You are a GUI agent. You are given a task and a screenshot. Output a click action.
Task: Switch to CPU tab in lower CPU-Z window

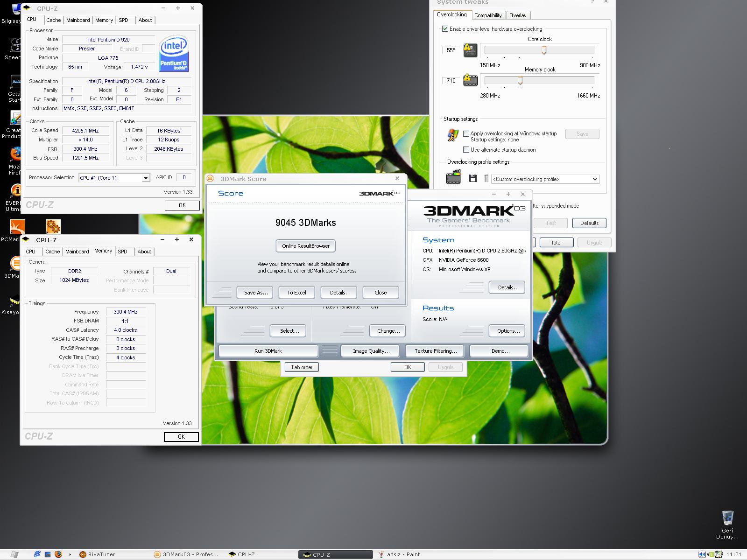click(30, 252)
